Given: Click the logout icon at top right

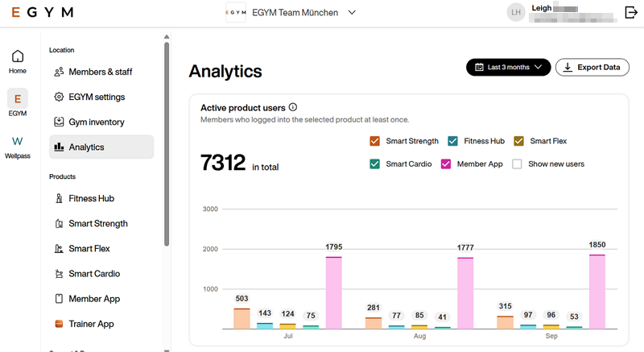Looking at the screenshot, I should point(631,12).
